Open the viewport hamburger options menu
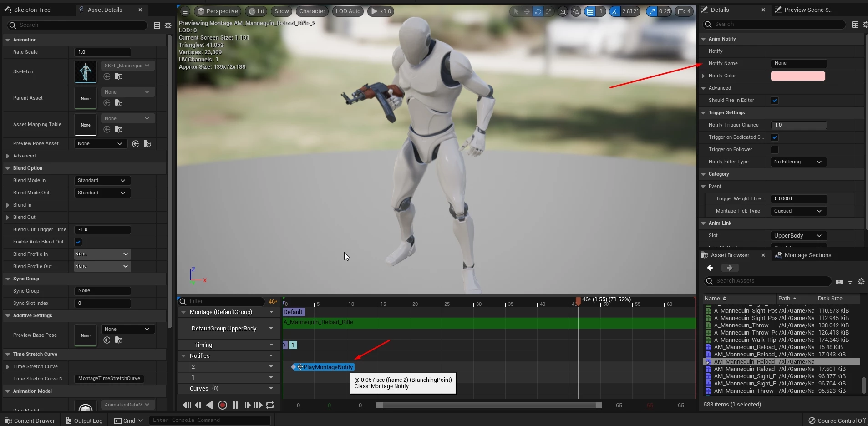The width and height of the screenshot is (868, 426). (185, 11)
